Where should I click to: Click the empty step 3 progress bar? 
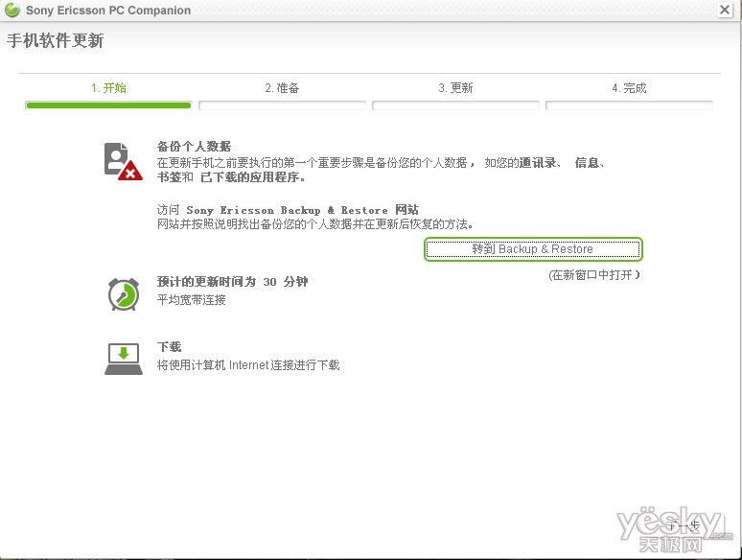[x=455, y=105]
